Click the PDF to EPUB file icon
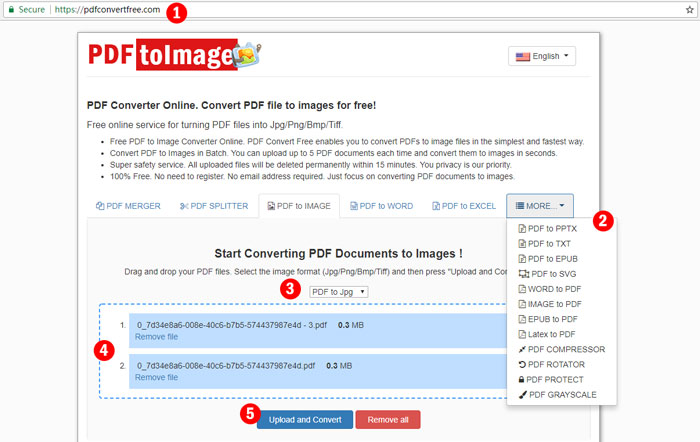The image size is (700, 442). 522,259
